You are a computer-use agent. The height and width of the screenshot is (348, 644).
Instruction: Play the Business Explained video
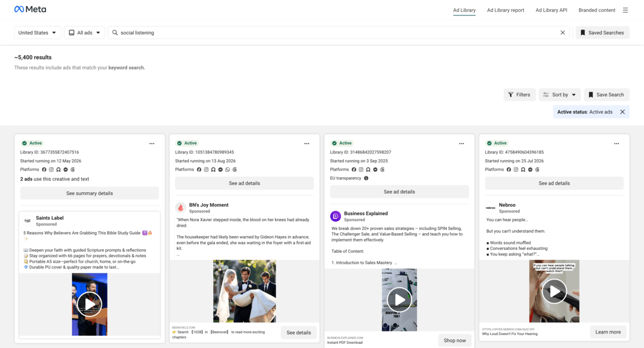399,300
